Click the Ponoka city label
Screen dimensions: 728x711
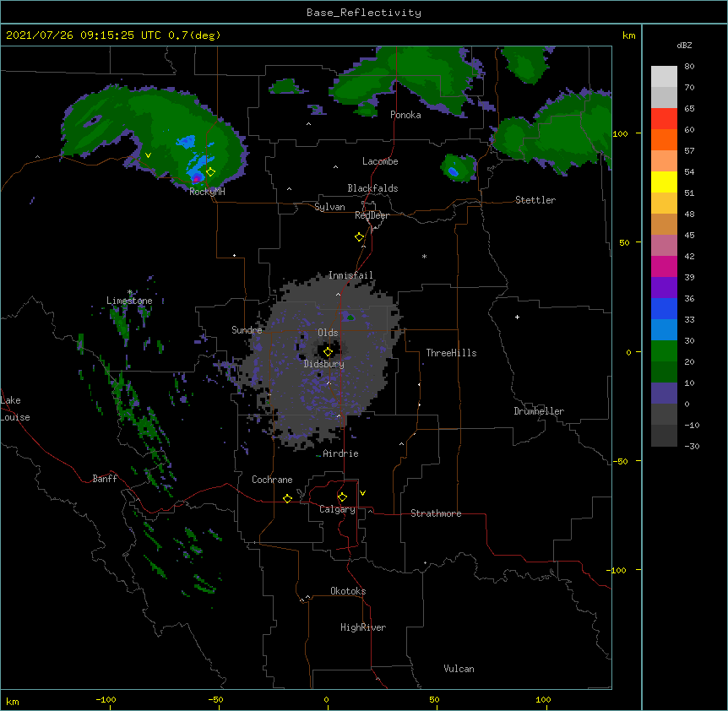(405, 115)
